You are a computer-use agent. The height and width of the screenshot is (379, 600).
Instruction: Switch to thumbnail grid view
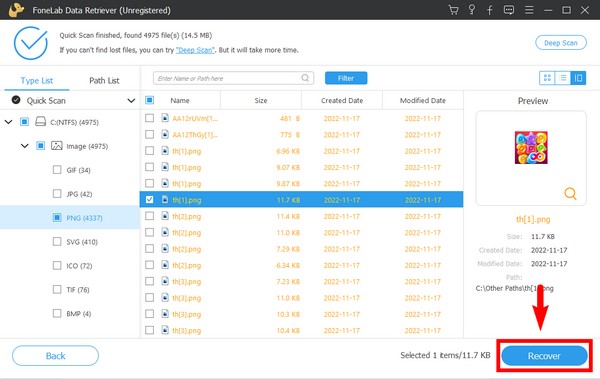(x=547, y=78)
